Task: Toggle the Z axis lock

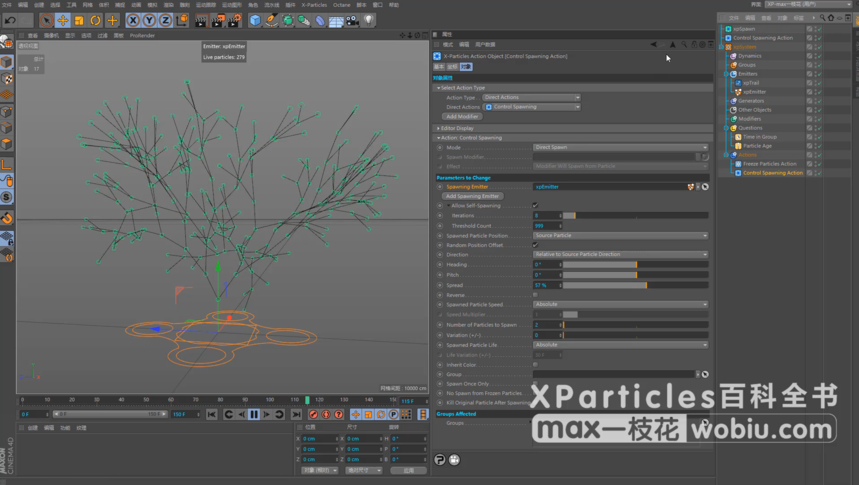Action: [165, 21]
